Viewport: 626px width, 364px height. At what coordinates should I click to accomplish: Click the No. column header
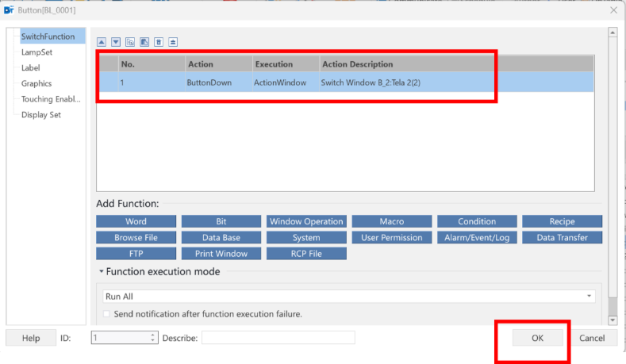(x=152, y=64)
